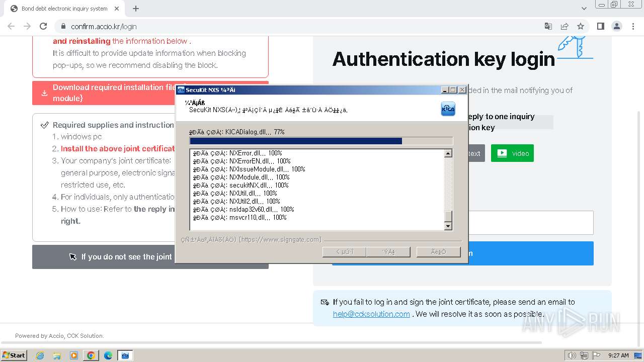Select the NXError.dll log line
Image resolution: width=644 pixels, height=362 pixels.
[237, 153]
